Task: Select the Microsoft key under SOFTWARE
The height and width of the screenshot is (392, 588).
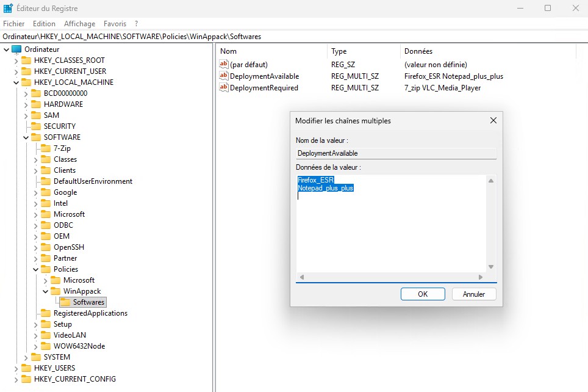Action: pos(69,214)
